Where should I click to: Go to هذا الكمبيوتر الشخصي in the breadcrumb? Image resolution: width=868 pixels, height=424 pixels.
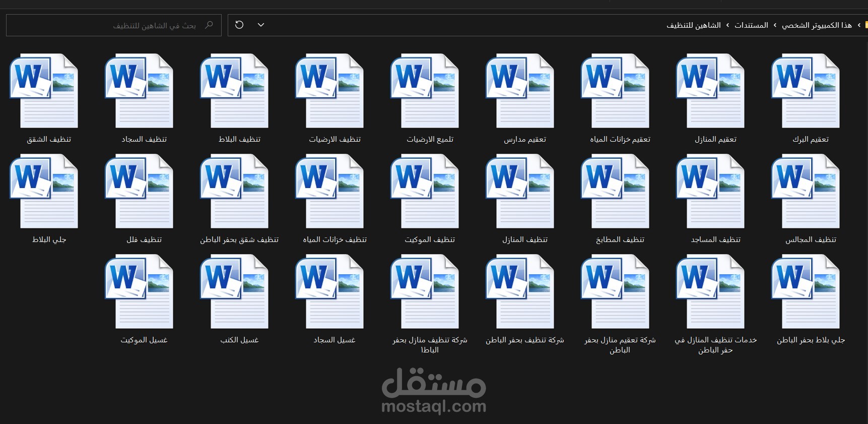click(x=817, y=25)
